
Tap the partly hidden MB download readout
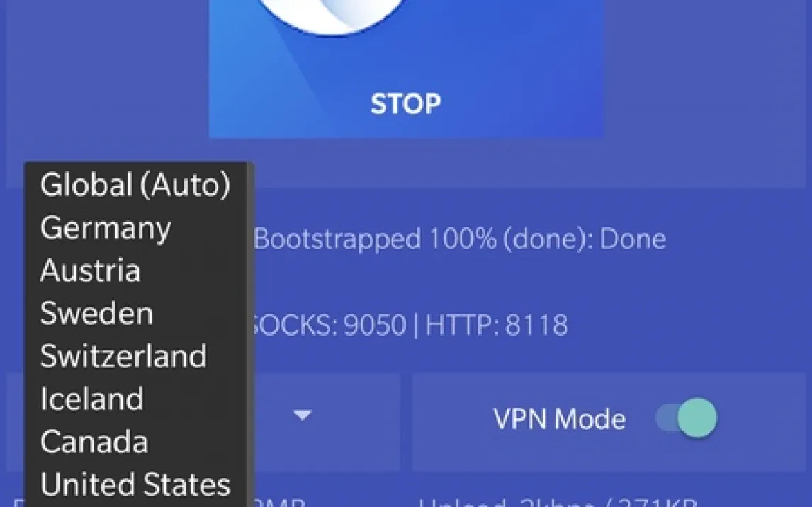280,502
